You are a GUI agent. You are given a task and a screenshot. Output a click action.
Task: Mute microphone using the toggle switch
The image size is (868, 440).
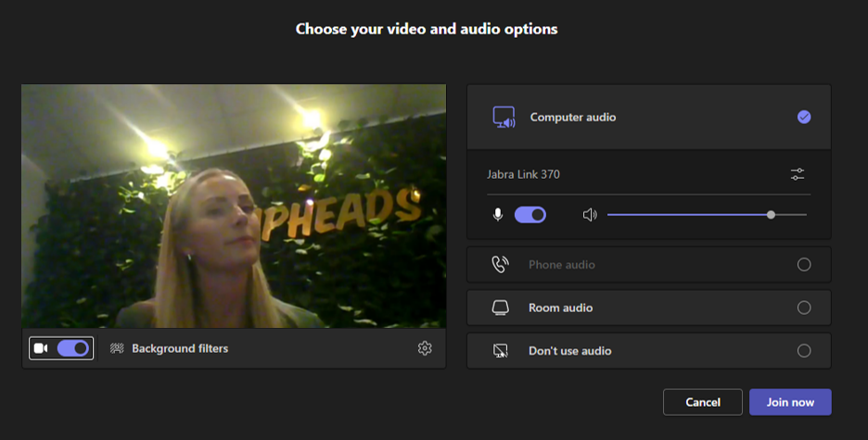530,215
